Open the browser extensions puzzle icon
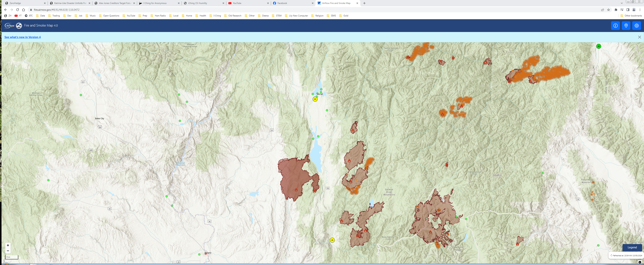Screen dimensions: 644x265 tap(616, 10)
